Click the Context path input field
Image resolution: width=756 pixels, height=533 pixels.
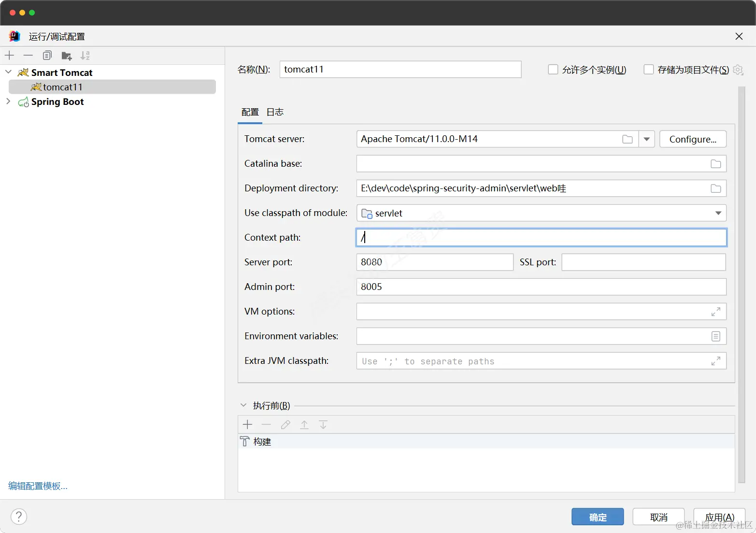542,238
